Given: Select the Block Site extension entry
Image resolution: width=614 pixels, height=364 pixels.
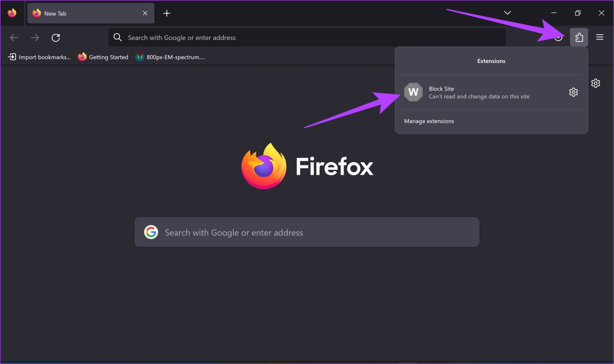Looking at the screenshot, I should click(x=491, y=92).
